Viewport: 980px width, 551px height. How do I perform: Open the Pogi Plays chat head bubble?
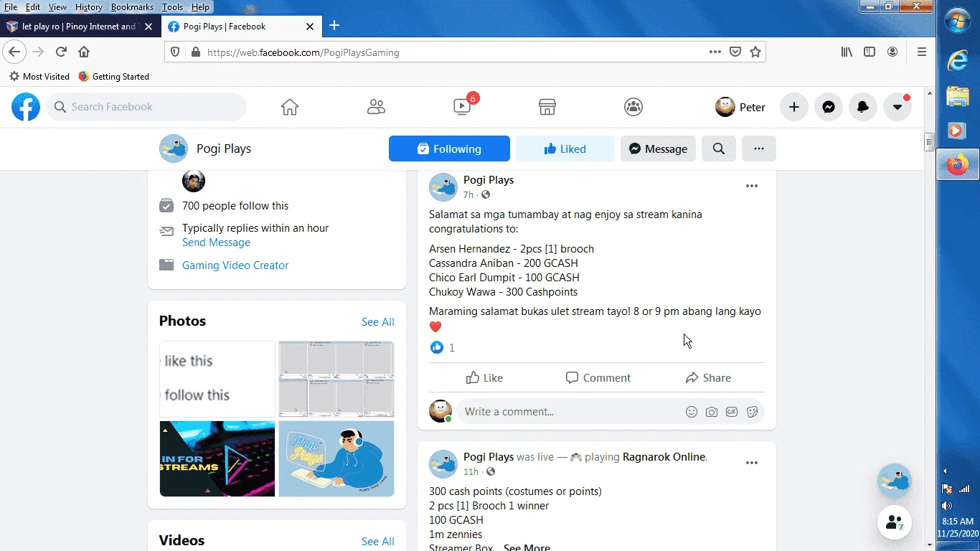[894, 481]
